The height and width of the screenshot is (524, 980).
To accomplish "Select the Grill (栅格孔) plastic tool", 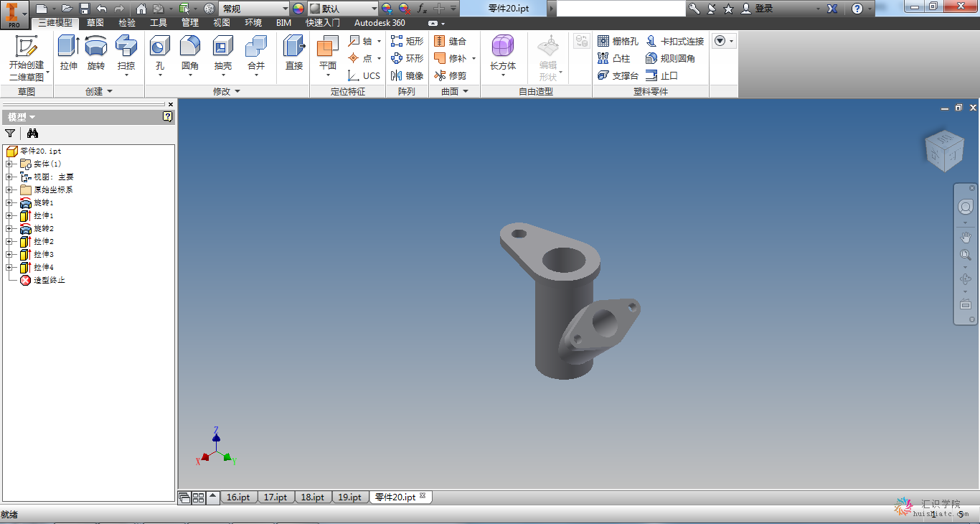I will pos(618,41).
